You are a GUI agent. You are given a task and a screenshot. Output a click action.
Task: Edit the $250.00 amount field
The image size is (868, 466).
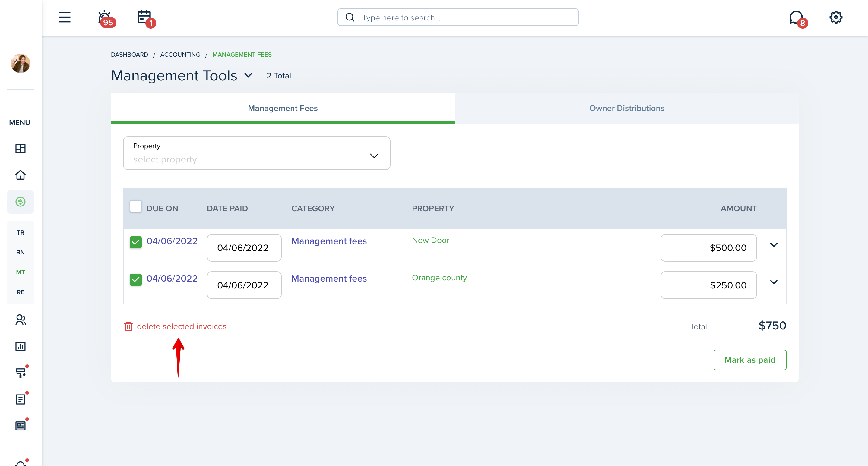click(708, 285)
